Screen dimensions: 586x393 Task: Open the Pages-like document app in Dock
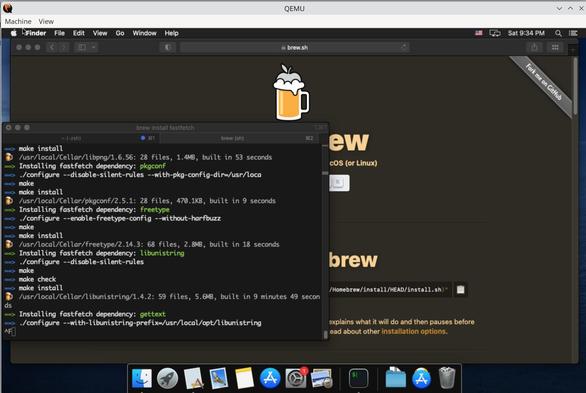click(x=193, y=378)
